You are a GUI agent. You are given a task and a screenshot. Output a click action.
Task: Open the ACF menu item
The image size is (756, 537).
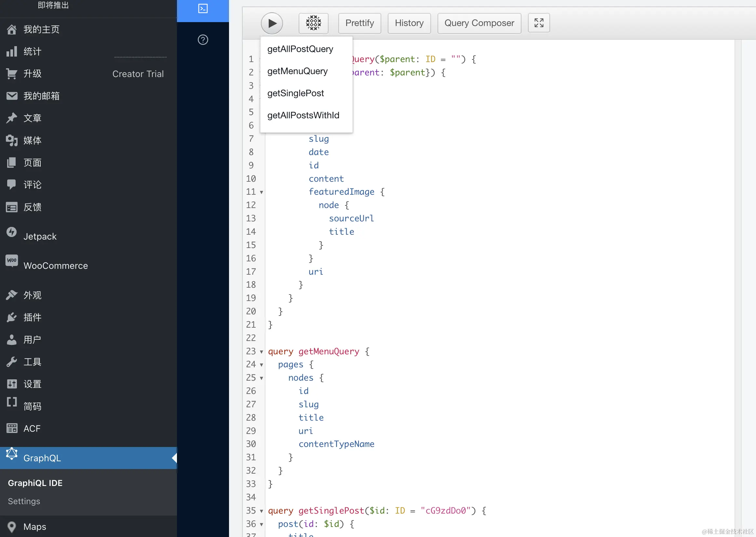pos(32,428)
